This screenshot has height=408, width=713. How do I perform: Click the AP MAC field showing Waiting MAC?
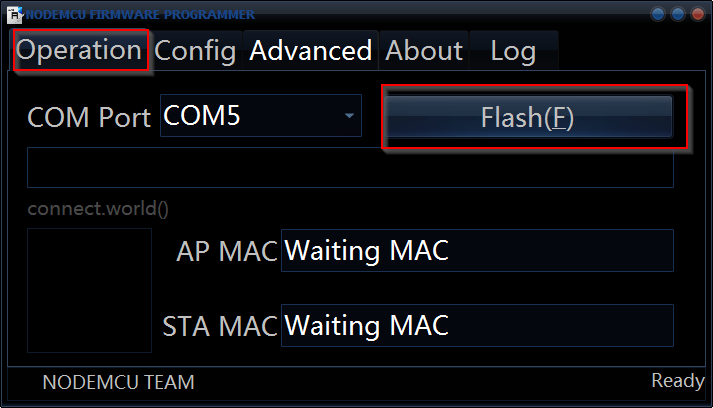[477, 251]
